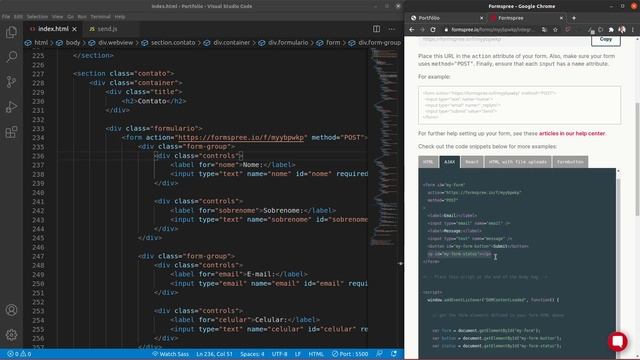The width and height of the screenshot is (640, 360).
Task: Open the Chrome extensions puzzle icon
Action: pyautogui.click(x=611, y=30)
